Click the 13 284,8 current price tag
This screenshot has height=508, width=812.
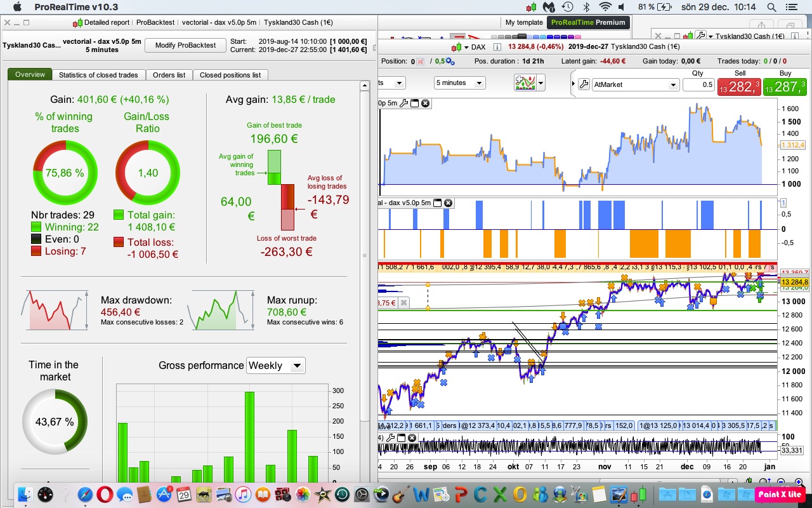[795, 283]
